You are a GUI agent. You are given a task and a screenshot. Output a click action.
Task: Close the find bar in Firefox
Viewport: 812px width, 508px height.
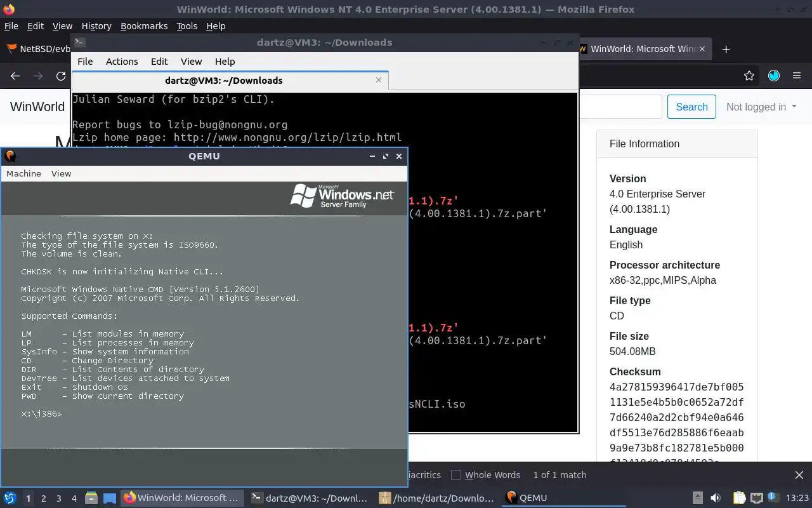point(799,475)
